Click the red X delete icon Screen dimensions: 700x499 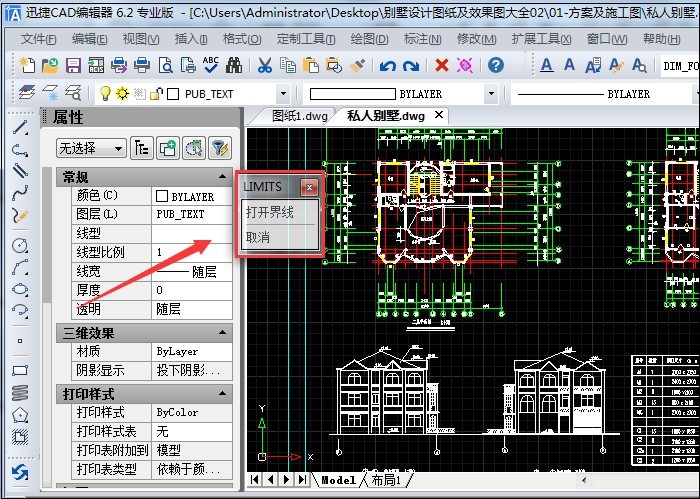(x=441, y=66)
